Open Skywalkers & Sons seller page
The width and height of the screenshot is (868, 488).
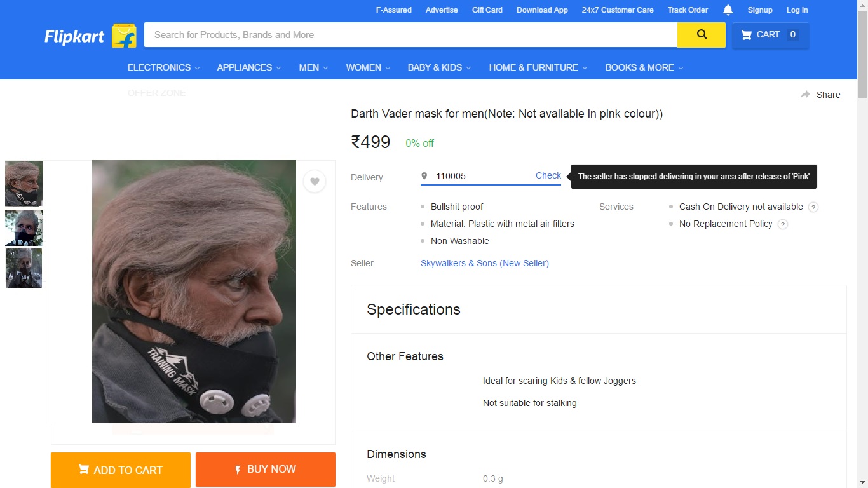(x=485, y=263)
